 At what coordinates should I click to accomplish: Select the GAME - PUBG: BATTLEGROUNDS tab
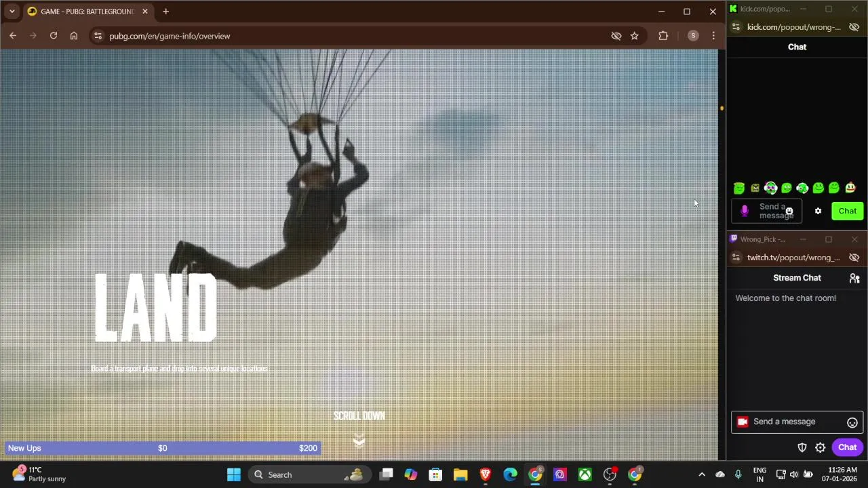pyautogui.click(x=87, y=12)
